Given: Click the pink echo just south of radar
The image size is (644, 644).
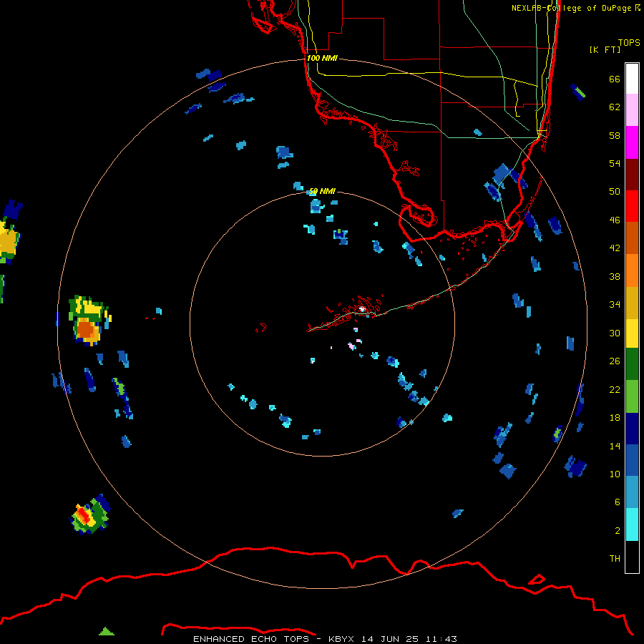Looking at the screenshot, I should (352, 346).
